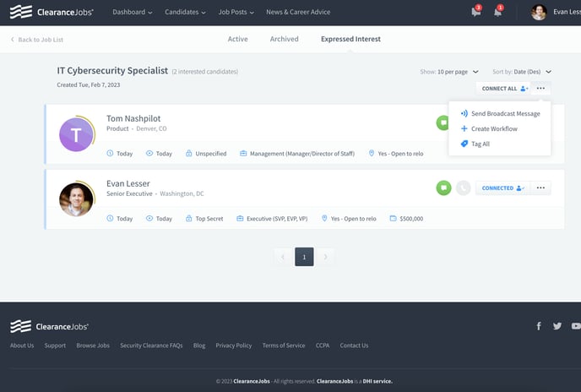Screen dimensions: 581x392
Task: Click the DHI service link in footer
Action: 377,381
